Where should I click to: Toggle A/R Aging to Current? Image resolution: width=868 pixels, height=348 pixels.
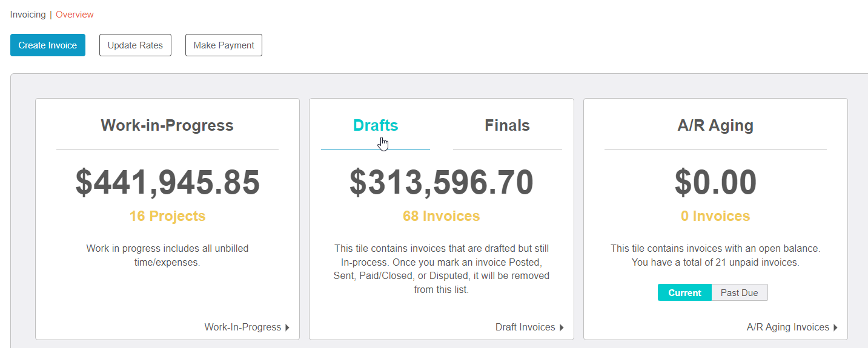click(684, 292)
